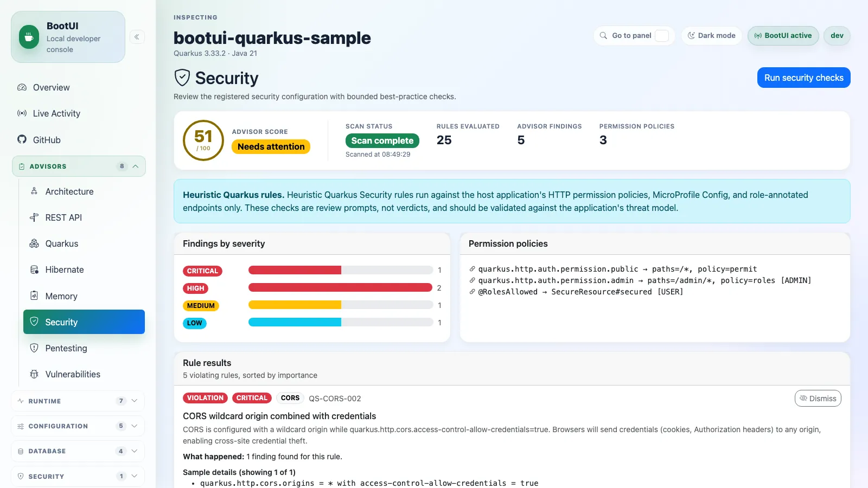
Task: Click the large shield icon beside Security heading
Action: (x=182, y=78)
